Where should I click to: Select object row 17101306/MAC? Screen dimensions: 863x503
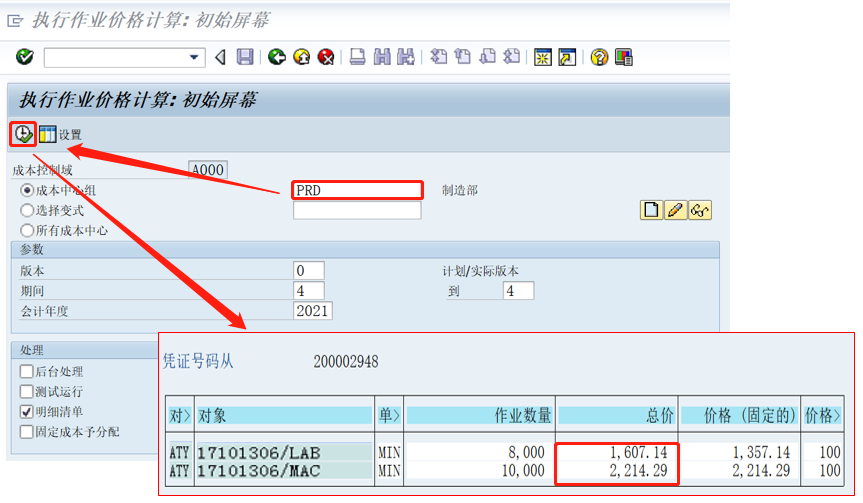pos(284,471)
